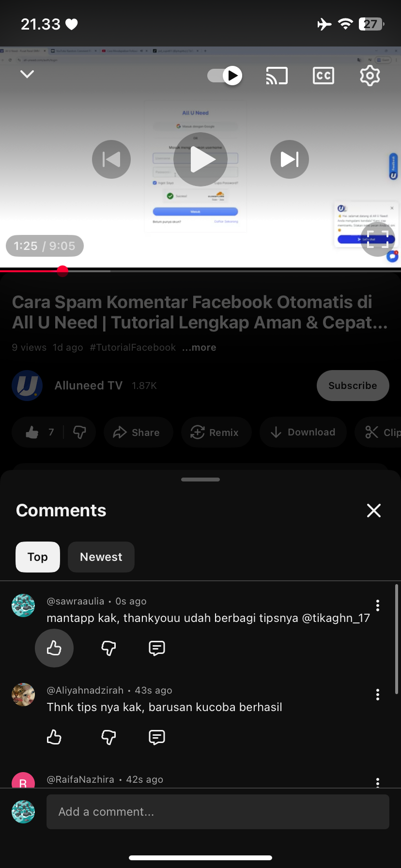
Task: Like the comment from @sawraaulia
Action: pos(54,648)
